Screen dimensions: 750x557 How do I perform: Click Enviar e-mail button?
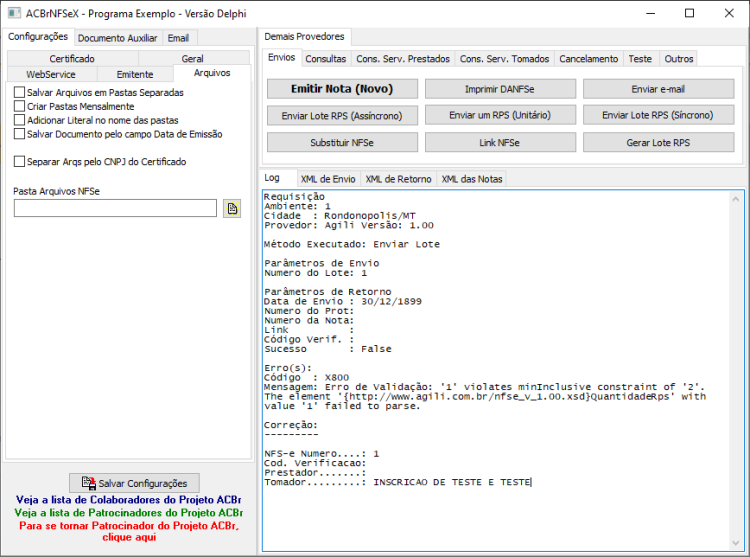(x=658, y=89)
